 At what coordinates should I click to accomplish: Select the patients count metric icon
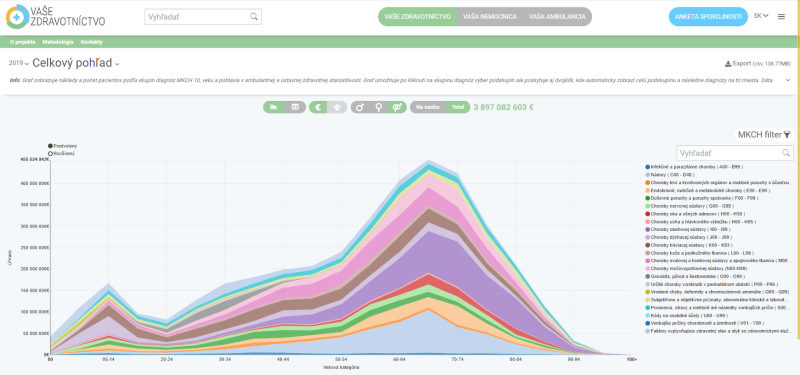click(337, 107)
